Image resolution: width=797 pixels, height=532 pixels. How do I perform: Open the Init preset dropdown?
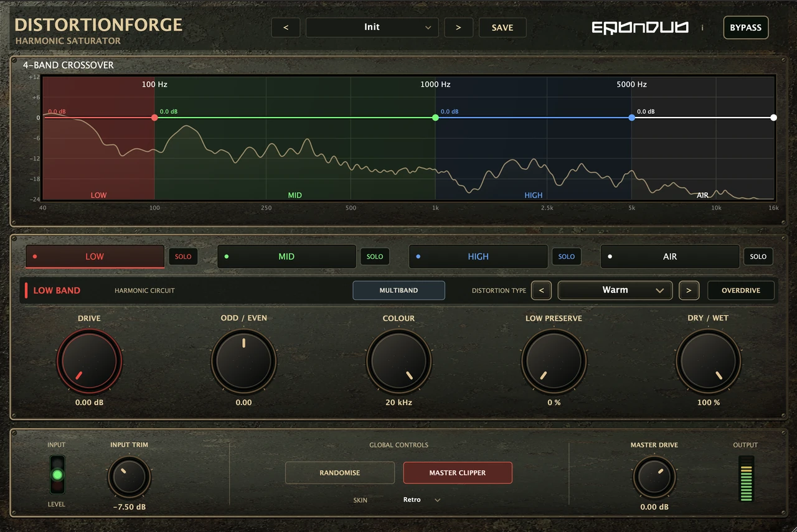click(372, 27)
